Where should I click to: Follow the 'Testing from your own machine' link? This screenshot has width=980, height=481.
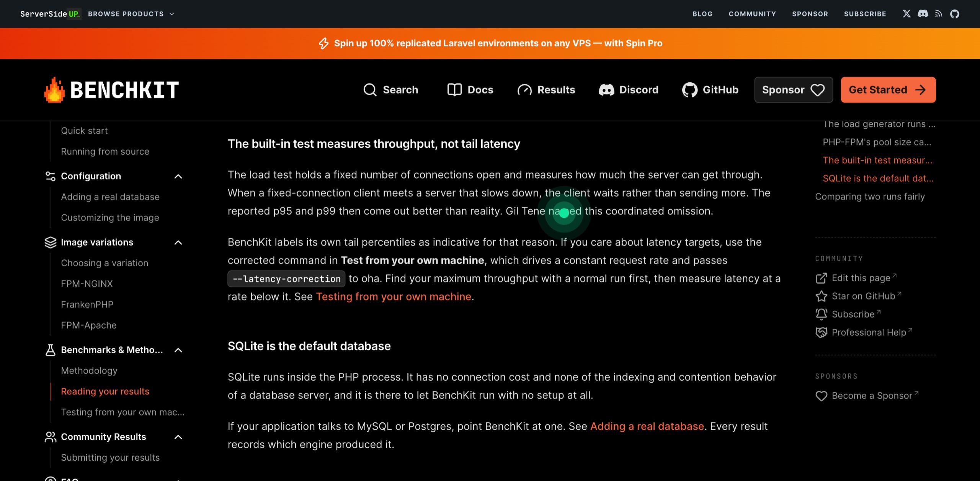tap(393, 297)
